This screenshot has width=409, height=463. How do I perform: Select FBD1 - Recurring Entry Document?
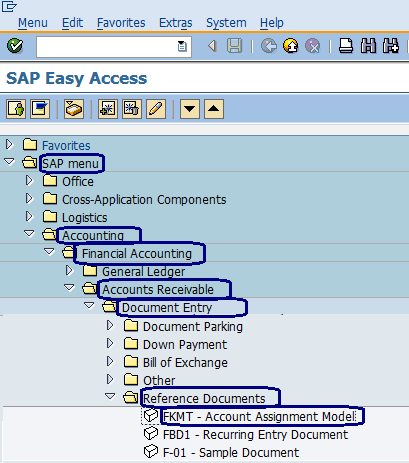pyautogui.click(x=255, y=435)
